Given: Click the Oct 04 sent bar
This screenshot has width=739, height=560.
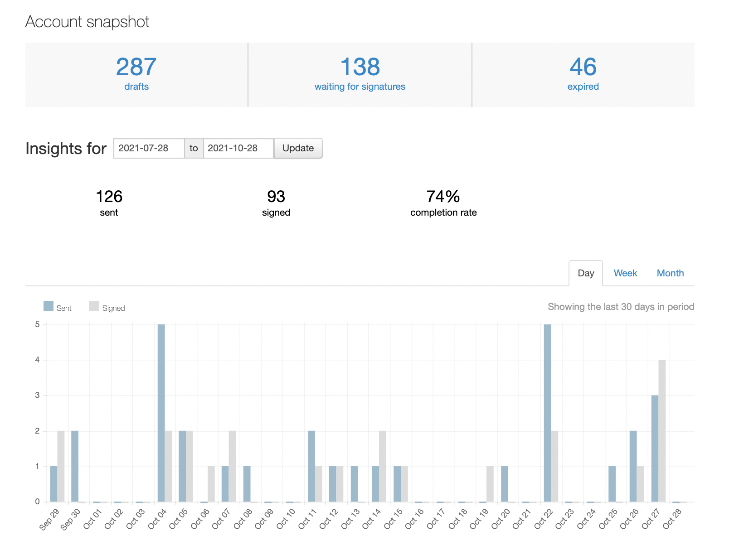Looking at the screenshot, I should tap(161, 413).
